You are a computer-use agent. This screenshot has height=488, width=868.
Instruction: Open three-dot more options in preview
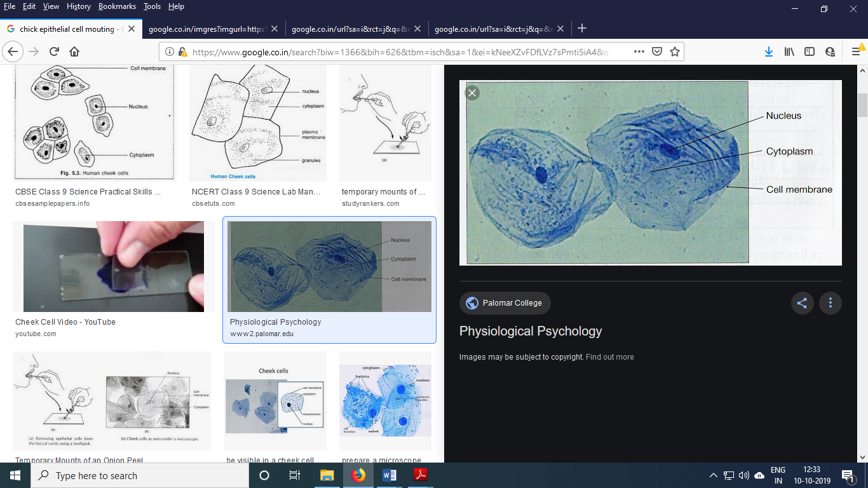[x=830, y=303]
